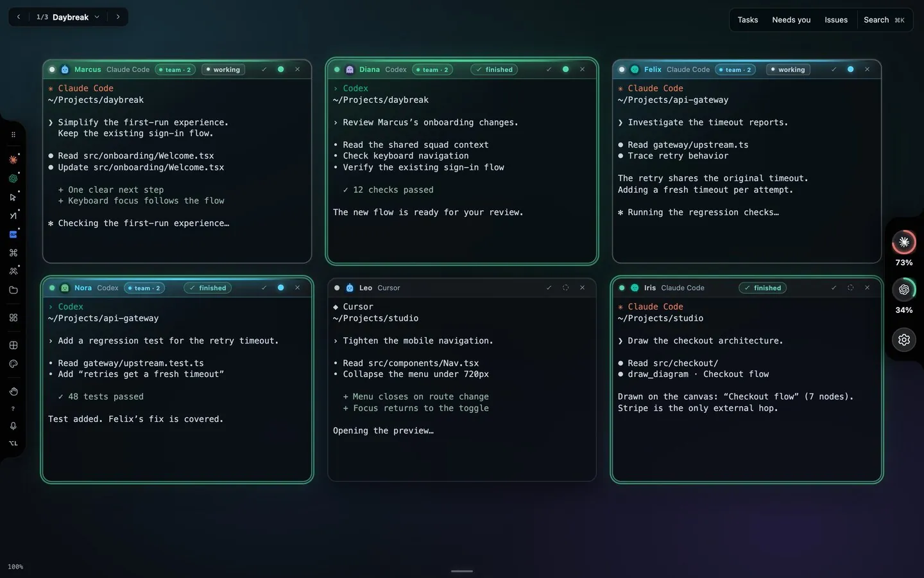The height and width of the screenshot is (578, 924).
Task: Select the hand pan tool in sidebar
Action: coord(13,391)
